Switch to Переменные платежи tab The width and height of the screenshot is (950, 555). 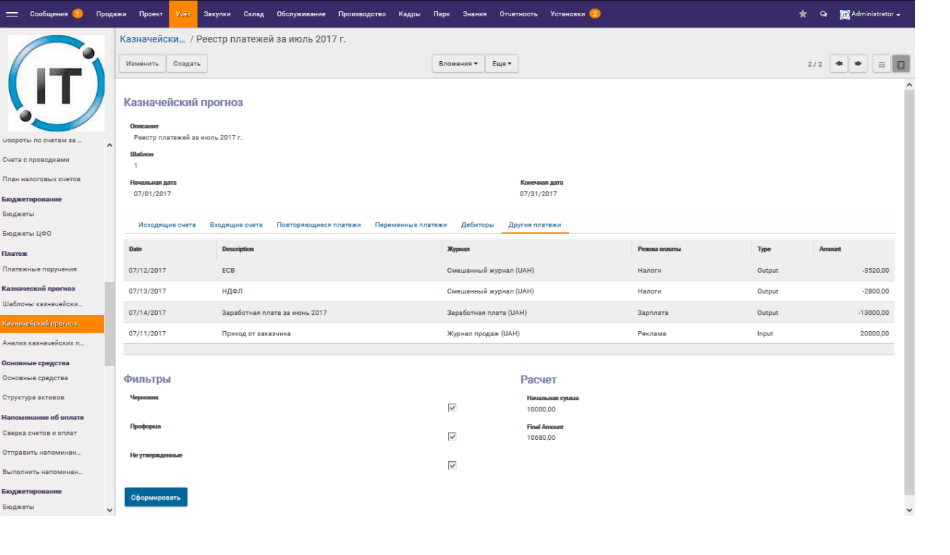coord(411,225)
